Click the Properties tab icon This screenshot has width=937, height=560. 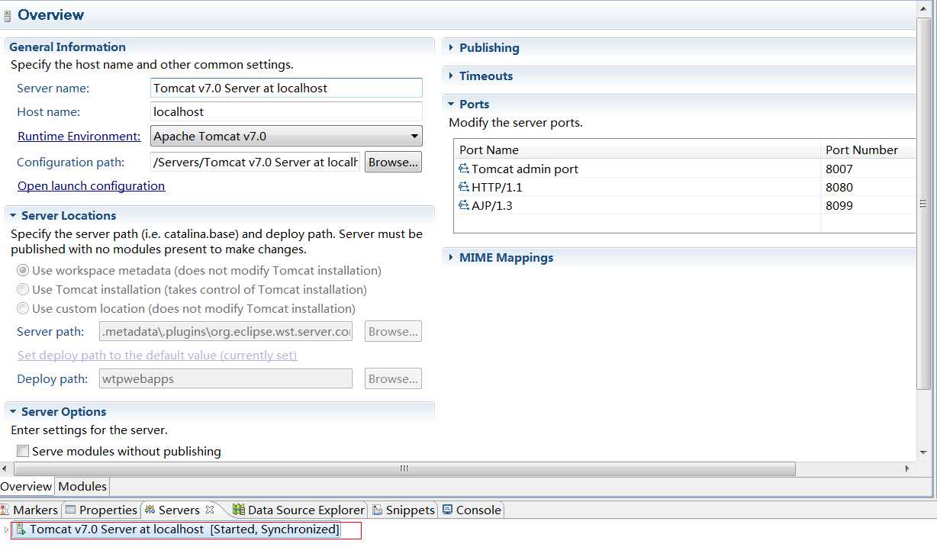point(71,510)
